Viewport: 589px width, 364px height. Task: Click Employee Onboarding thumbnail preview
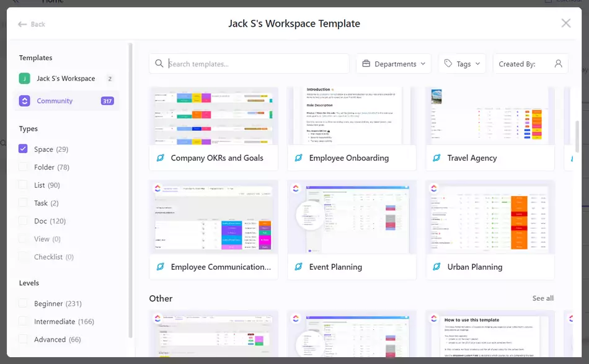pyautogui.click(x=352, y=117)
